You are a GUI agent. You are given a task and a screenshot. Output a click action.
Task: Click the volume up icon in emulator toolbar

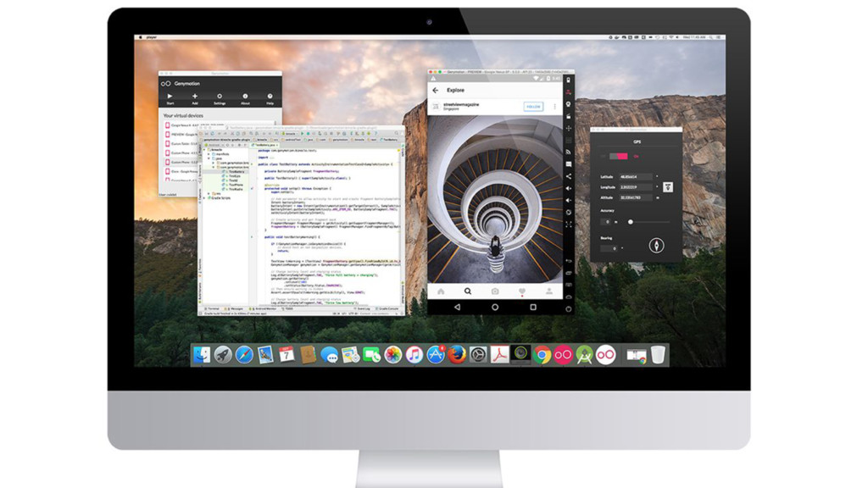tap(569, 188)
